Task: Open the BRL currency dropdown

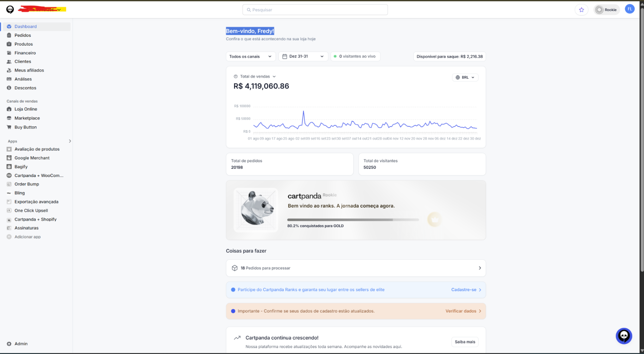Action: point(465,77)
